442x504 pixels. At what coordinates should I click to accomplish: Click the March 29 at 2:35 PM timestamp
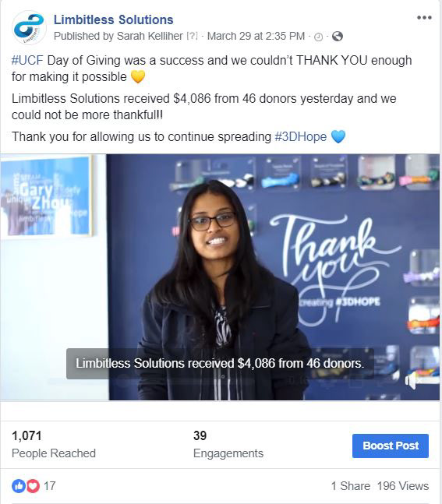tap(256, 36)
